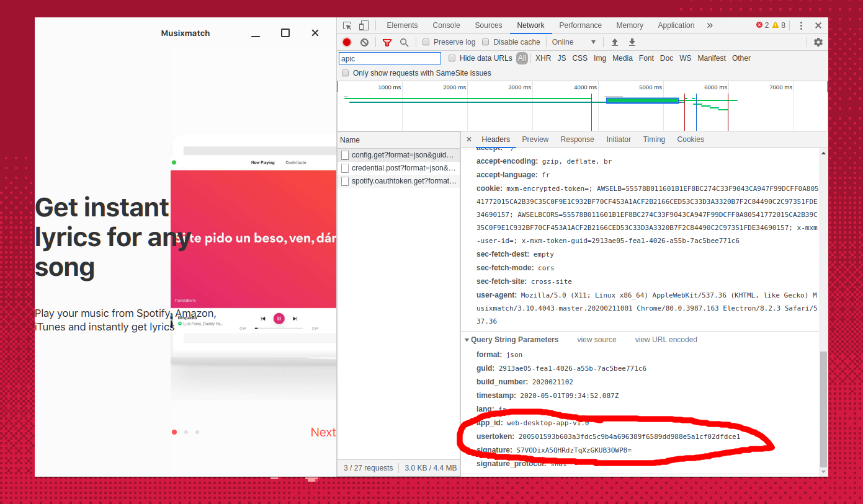Toggle the network filter funnel icon
Image resolution: width=863 pixels, height=504 pixels.
387,42
